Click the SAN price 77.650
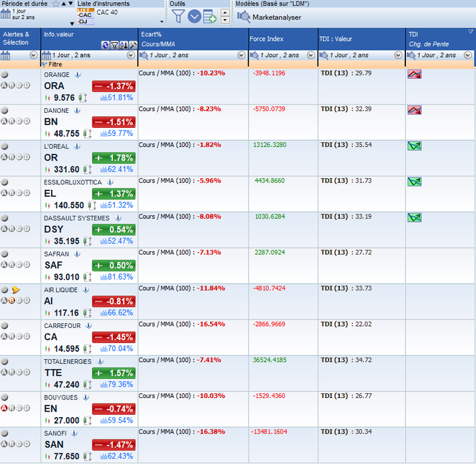The height and width of the screenshot is (464, 476). point(67,457)
